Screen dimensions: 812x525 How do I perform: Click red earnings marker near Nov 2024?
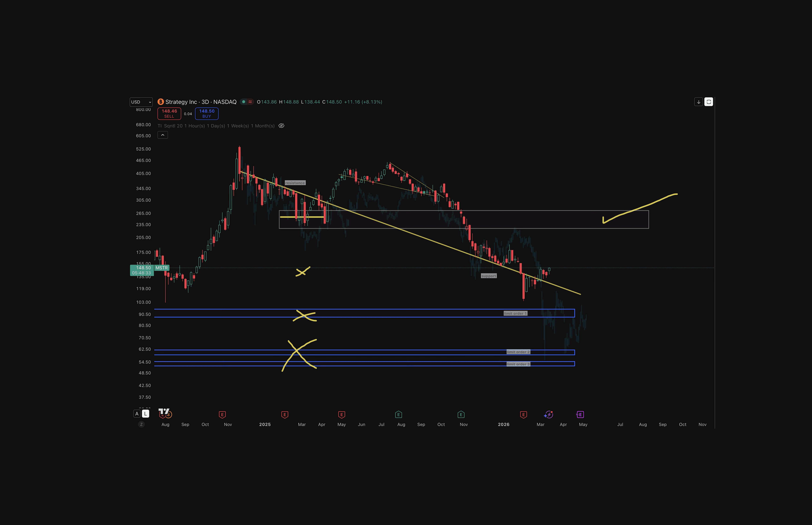click(x=222, y=415)
